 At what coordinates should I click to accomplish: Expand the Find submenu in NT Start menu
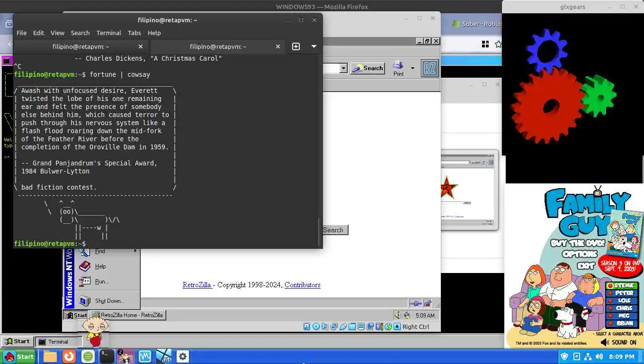coord(107,252)
